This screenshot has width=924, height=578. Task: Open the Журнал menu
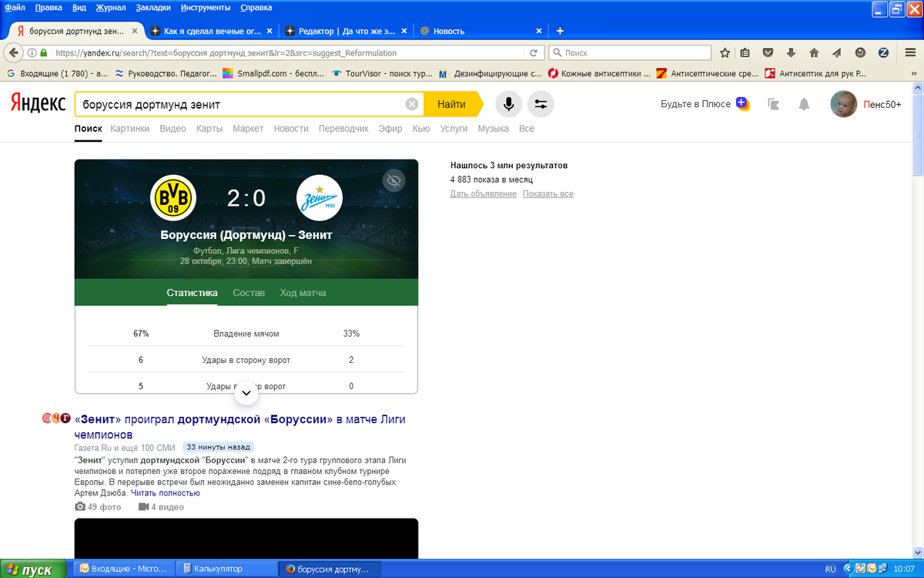click(111, 8)
